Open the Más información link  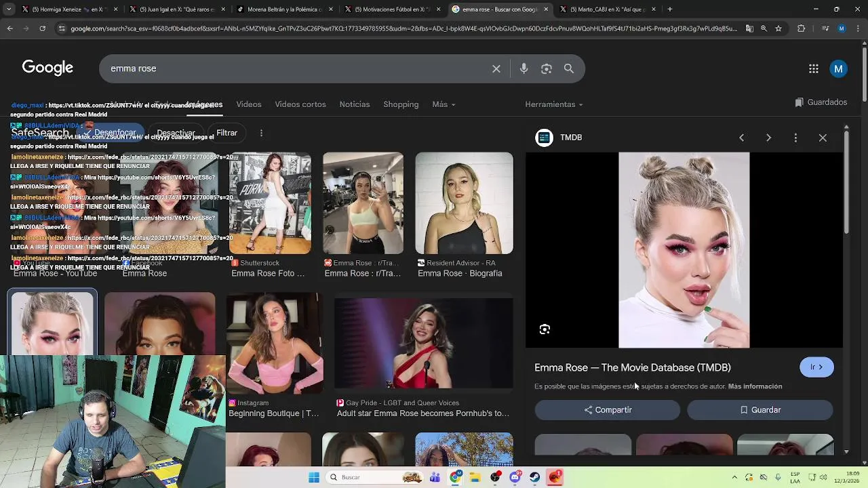tap(755, 386)
